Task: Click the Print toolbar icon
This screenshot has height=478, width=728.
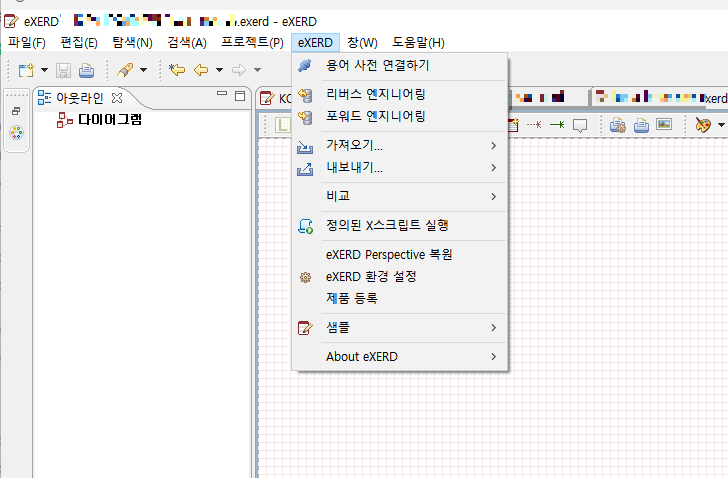Action: [86, 70]
